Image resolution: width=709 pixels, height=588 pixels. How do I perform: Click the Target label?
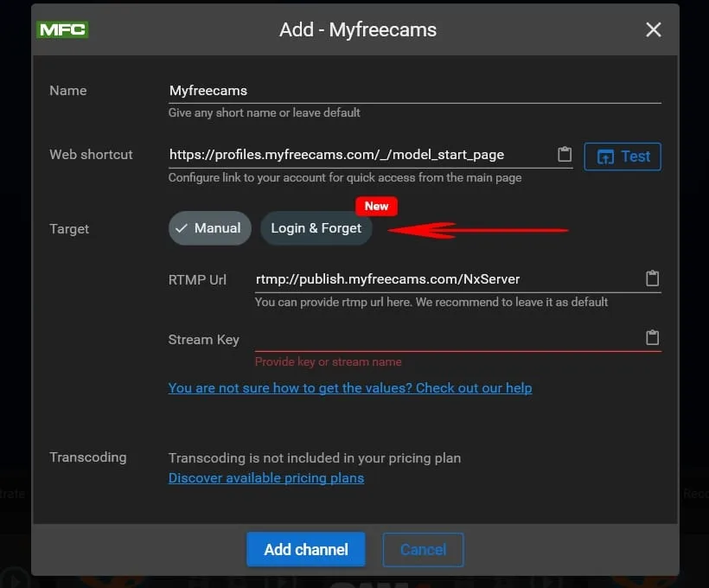coord(69,229)
